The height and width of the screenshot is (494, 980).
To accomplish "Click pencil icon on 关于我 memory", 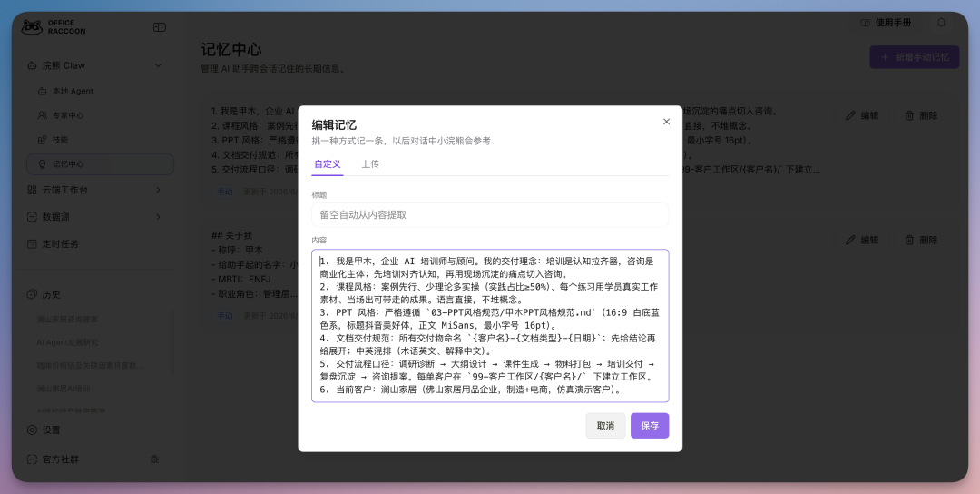I will pos(850,240).
